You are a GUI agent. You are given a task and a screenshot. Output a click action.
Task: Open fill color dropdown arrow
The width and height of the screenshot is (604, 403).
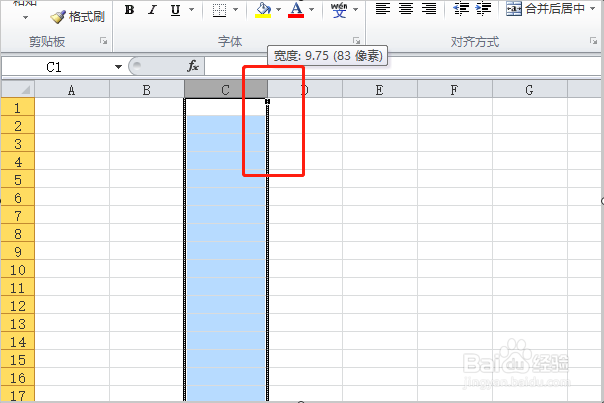click(279, 10)
